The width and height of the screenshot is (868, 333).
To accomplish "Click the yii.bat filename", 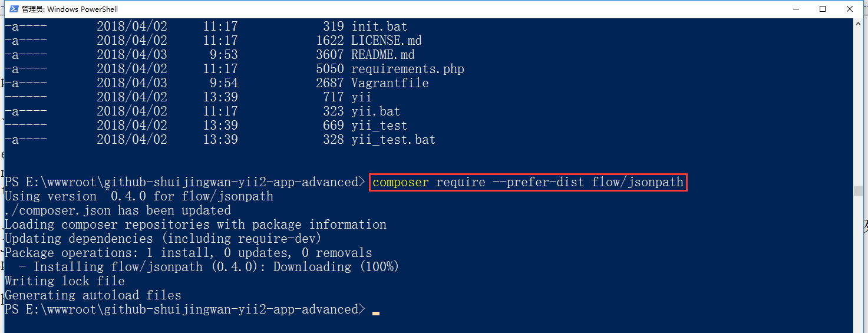I will [375, 111].
